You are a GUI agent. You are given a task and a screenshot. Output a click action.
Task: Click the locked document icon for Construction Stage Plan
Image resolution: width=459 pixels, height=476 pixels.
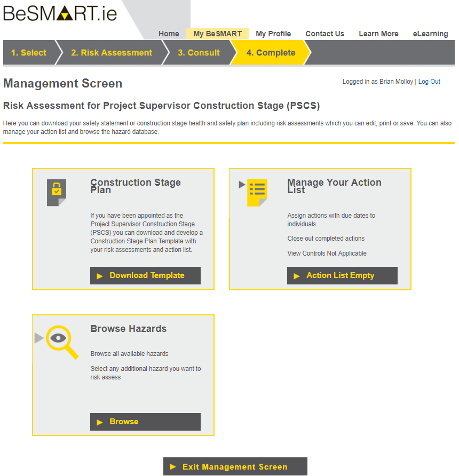click(57, 193)
